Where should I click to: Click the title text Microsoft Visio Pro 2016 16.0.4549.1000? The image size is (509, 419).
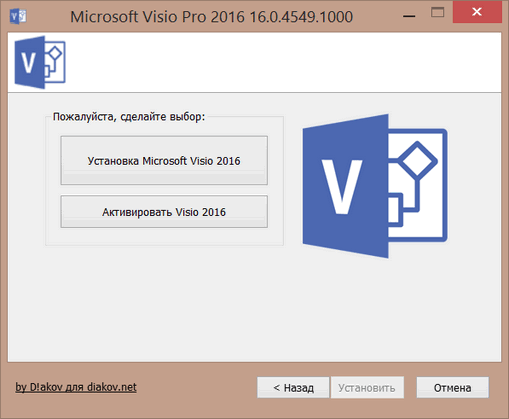pos(211,16)
